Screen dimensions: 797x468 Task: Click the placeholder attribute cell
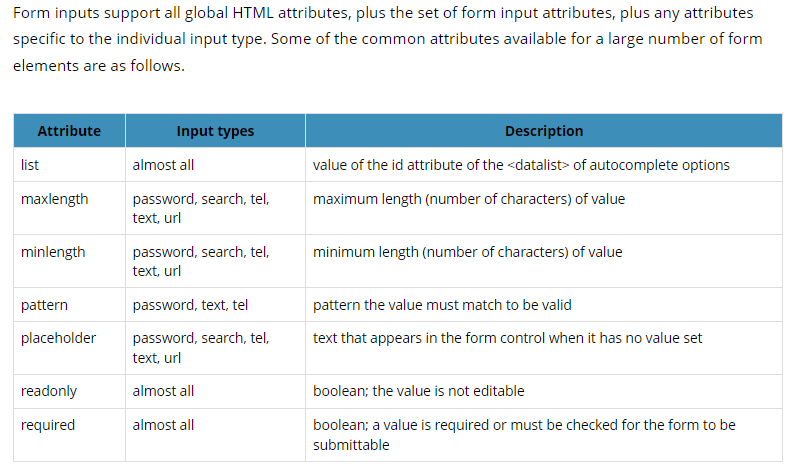point(58,338)
